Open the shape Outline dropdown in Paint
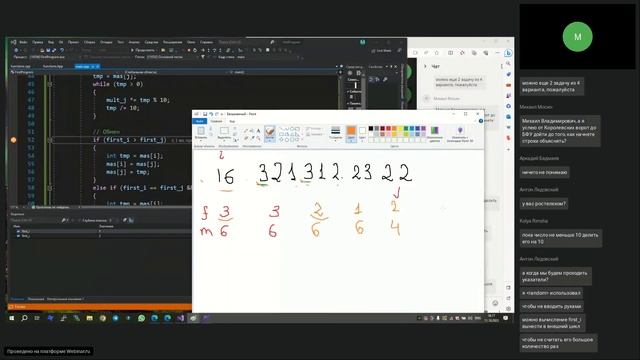This screenshot has height=360, width=640. [x=314, y=129]
